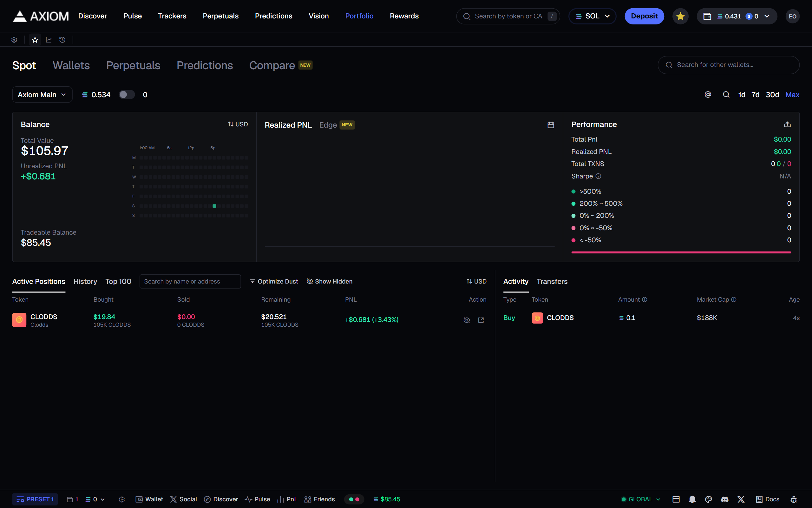Screen dimensions: 812x508
Task: Open the theme palette icon
Action: click(x=708, y=499)
